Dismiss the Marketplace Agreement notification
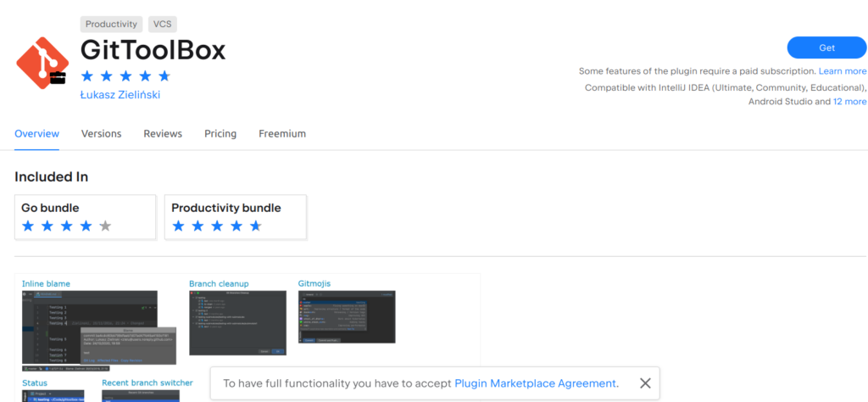The image size is (868, 402). click(645, 383)
